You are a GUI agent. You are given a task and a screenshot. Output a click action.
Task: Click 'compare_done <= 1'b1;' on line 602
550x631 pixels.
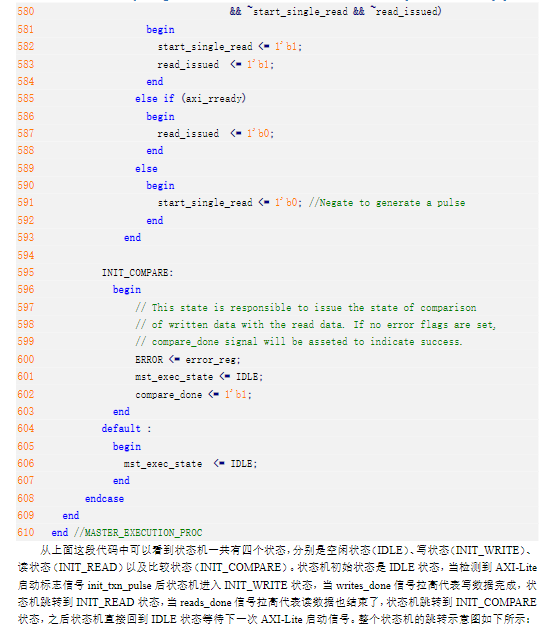[x=194, y=395]
